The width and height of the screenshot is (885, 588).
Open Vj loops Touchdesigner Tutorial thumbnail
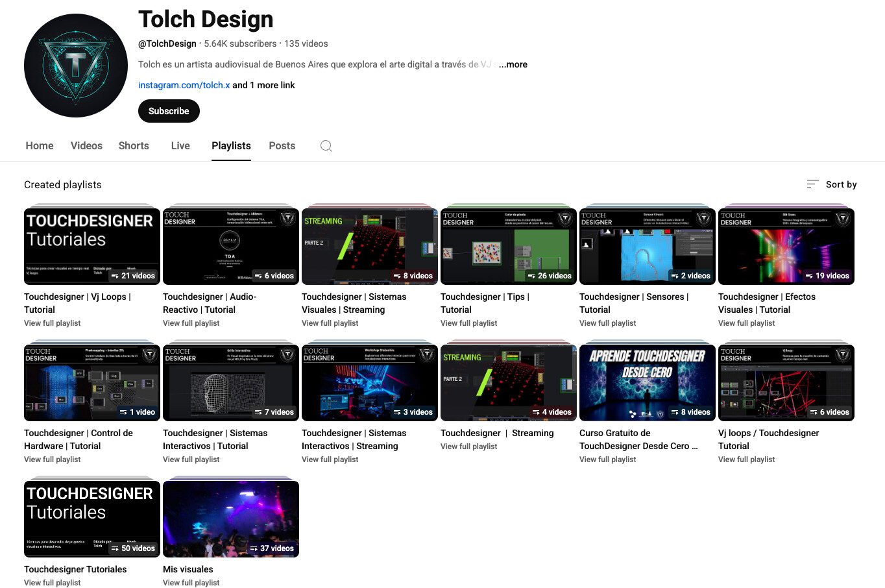click(x=786, y=383)
